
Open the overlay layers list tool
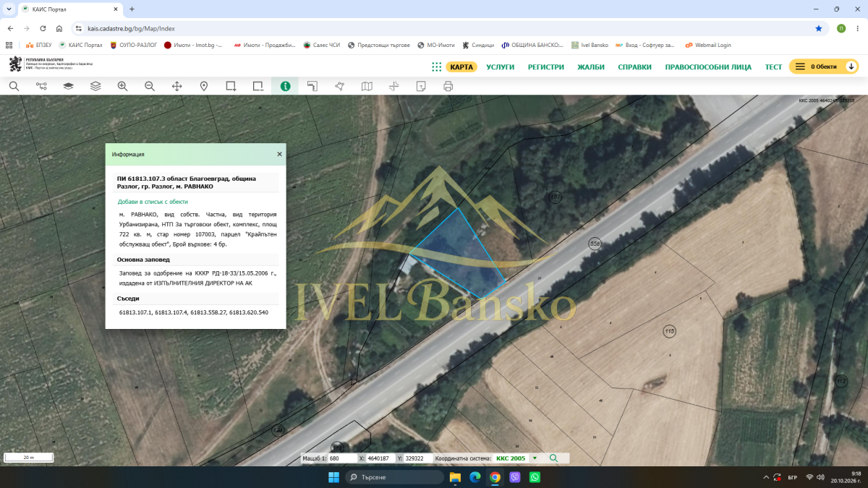pos(95,86)
